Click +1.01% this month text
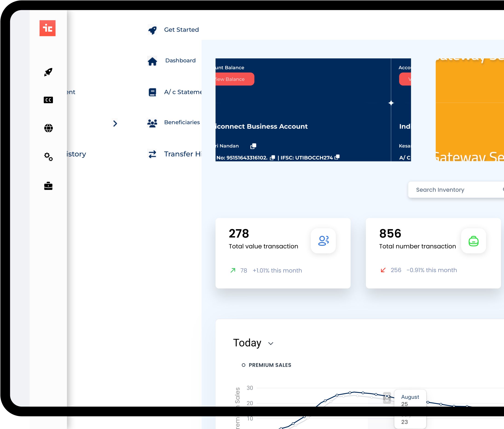Viewport: 504px width, 429px height. tap(277, 271)
